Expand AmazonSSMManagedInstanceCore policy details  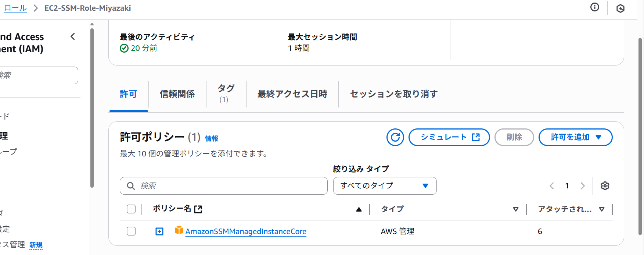(x=159, y=231)
